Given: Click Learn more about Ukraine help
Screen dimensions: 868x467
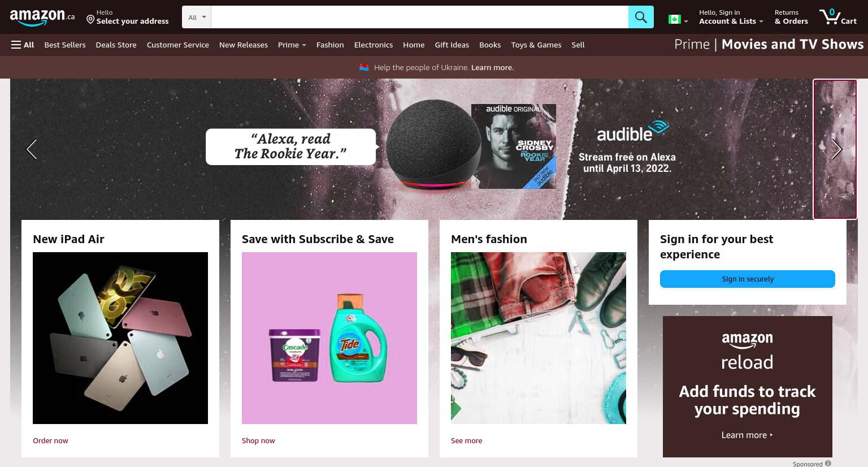Looking at the screenshot, I should pos(493,67).
